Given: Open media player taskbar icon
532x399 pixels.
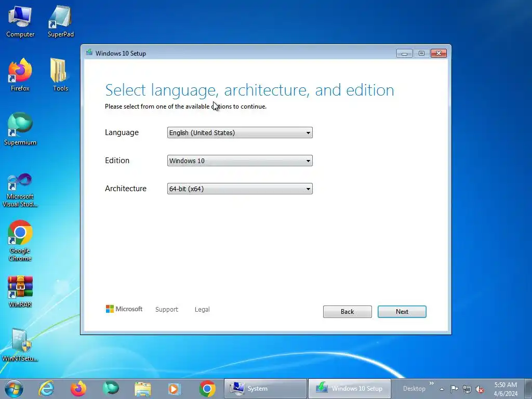Looking at the screenshot, I should click(x=175, y=389).
